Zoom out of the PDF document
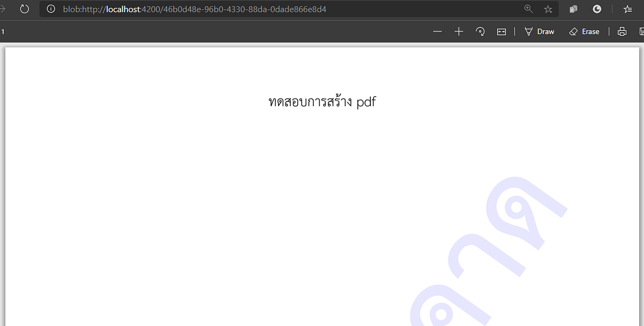The height and width of the screenshot is (326, 644). tap(437, 31)
